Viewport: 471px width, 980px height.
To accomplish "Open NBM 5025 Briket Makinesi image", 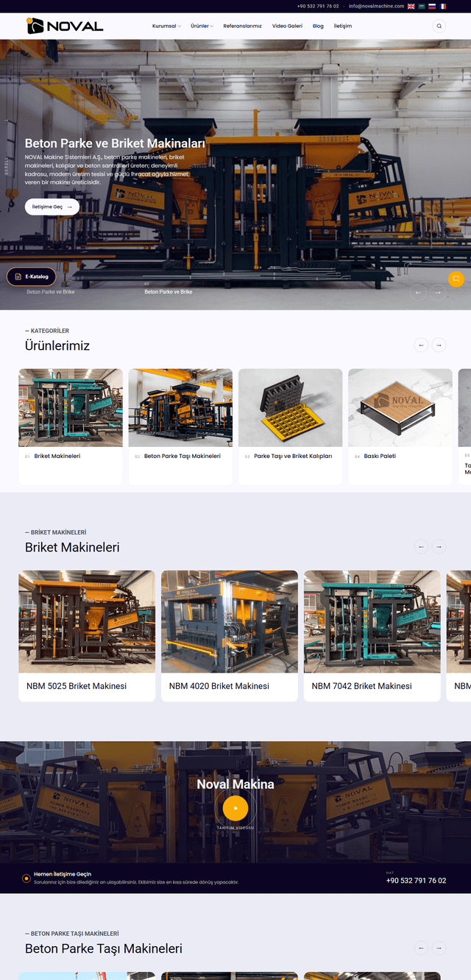I will pos(87,621).
